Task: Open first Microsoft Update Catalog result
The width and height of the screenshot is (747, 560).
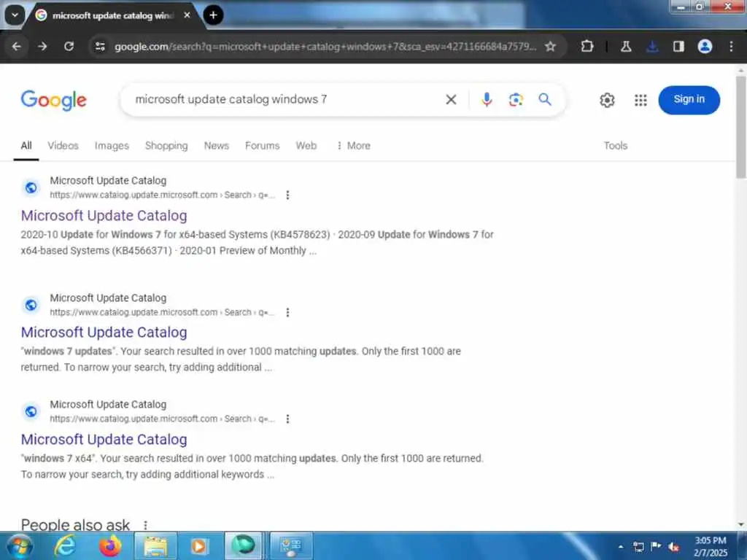Action: 104,216
